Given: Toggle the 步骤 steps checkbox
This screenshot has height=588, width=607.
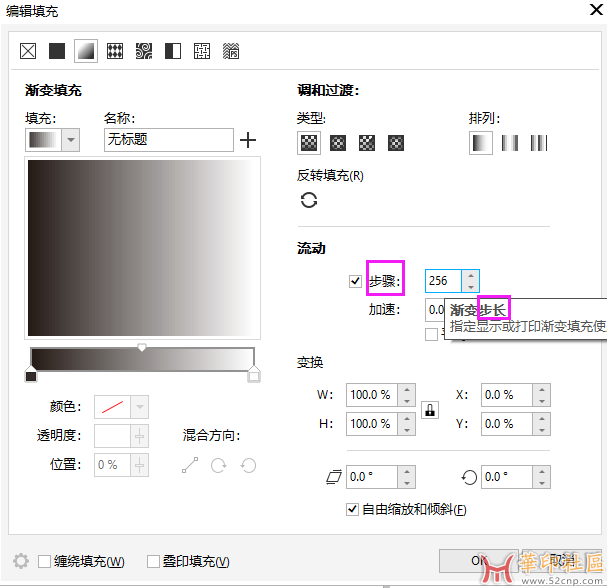Looking at the screenshot, I should (355, 281).
